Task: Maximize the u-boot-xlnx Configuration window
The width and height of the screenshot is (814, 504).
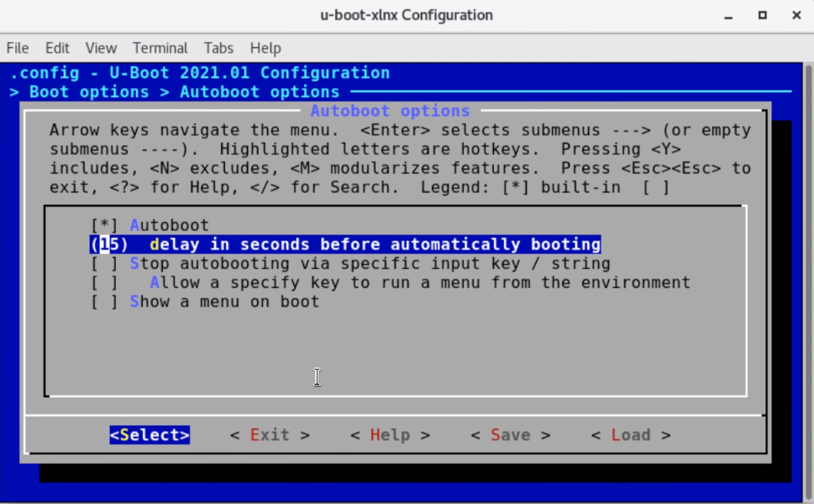Action: point(762,16)
